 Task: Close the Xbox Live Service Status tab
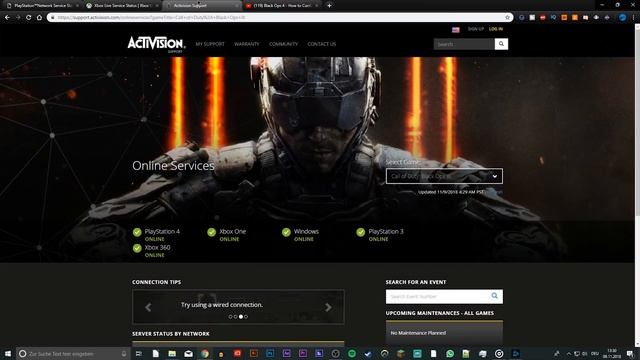click(x=157, y=6)
